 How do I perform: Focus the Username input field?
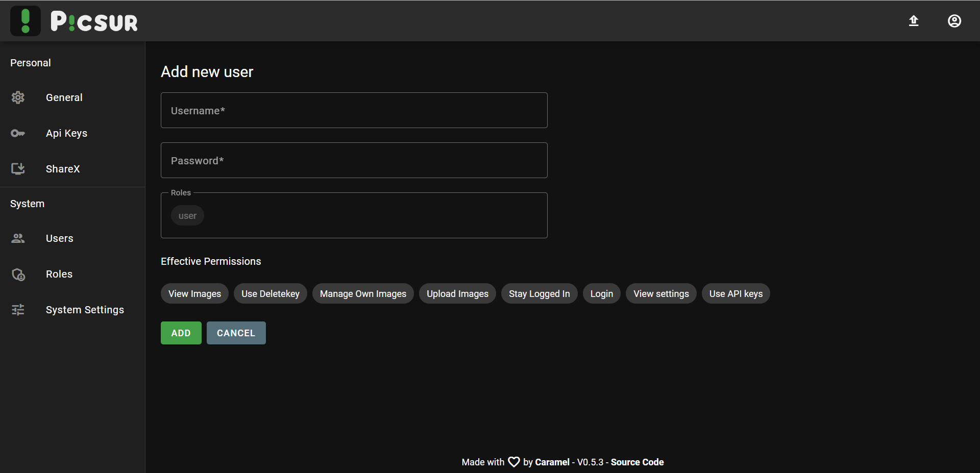pos(354,110)
